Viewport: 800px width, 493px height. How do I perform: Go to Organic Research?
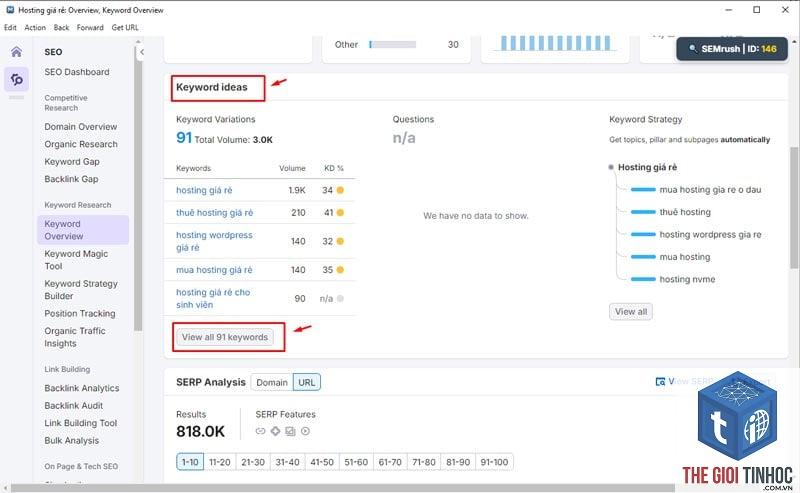[81, 144]
